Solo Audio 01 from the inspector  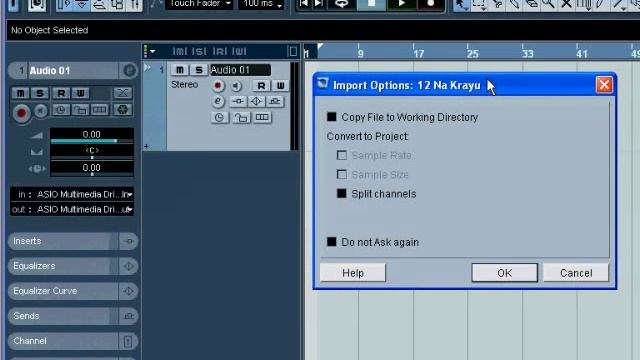click(x=40, y=93)
